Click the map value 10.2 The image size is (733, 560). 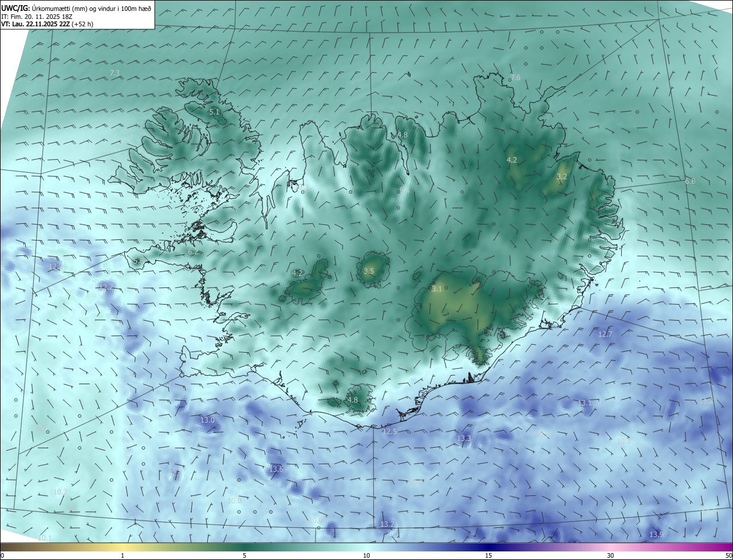(x=60, y=492)
